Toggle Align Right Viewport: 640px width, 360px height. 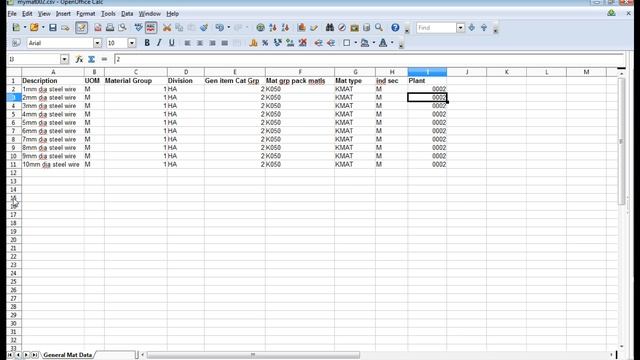[x=212, y=43]
